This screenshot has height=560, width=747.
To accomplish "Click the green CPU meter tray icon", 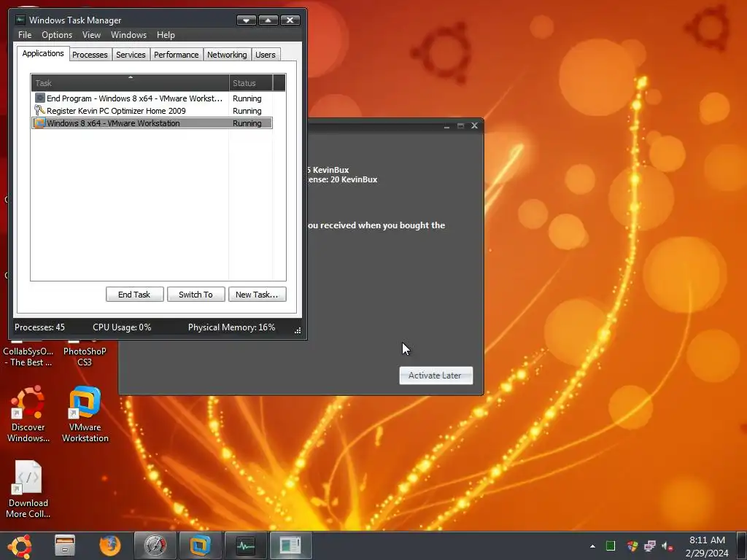I will click(x=611, y=545).
